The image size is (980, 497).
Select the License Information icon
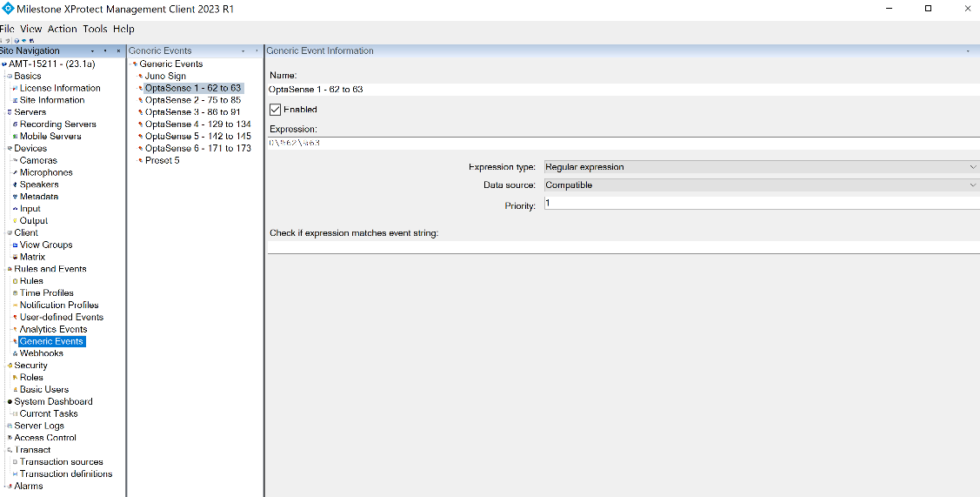click(15, 88)
